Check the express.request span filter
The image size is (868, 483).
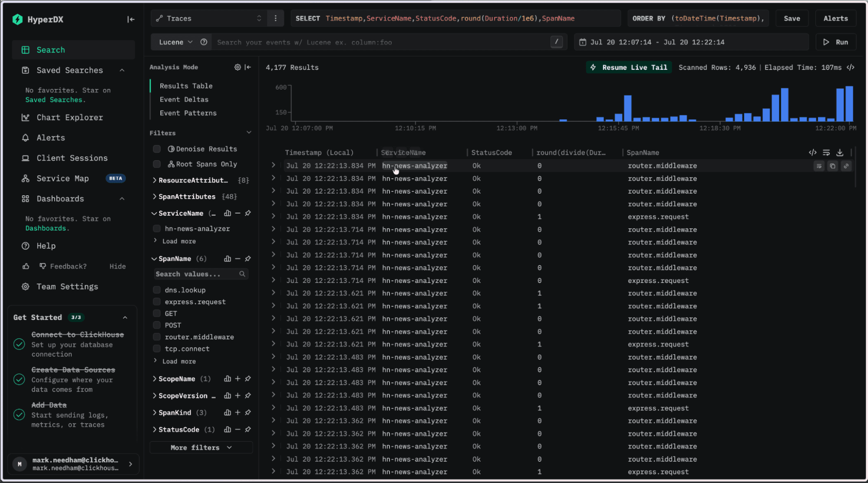(157, 302)
